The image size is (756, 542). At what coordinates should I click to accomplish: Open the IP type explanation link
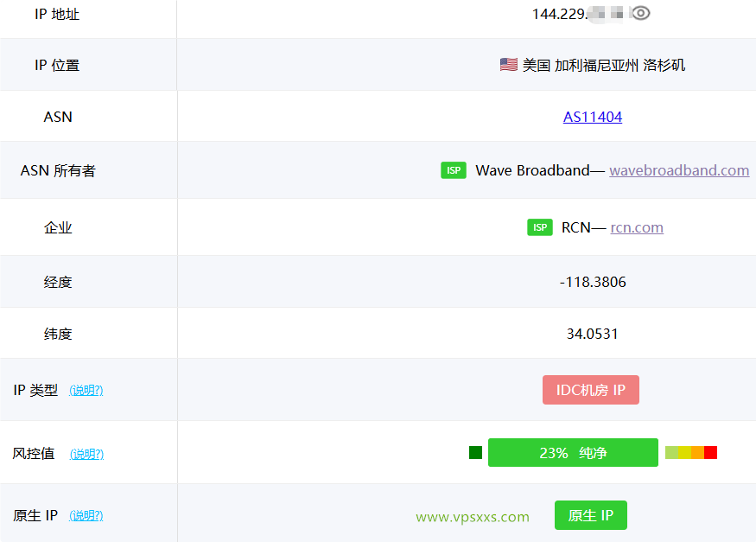pos(86,390)
